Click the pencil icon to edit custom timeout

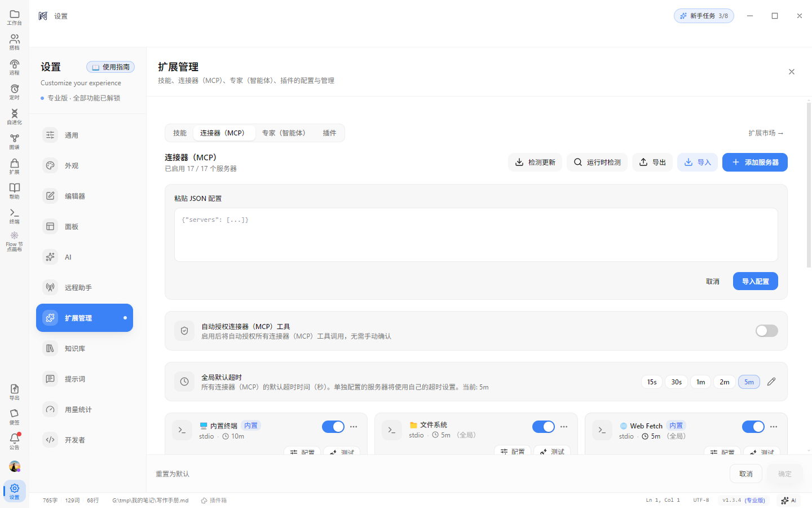(x=771, y=382)
